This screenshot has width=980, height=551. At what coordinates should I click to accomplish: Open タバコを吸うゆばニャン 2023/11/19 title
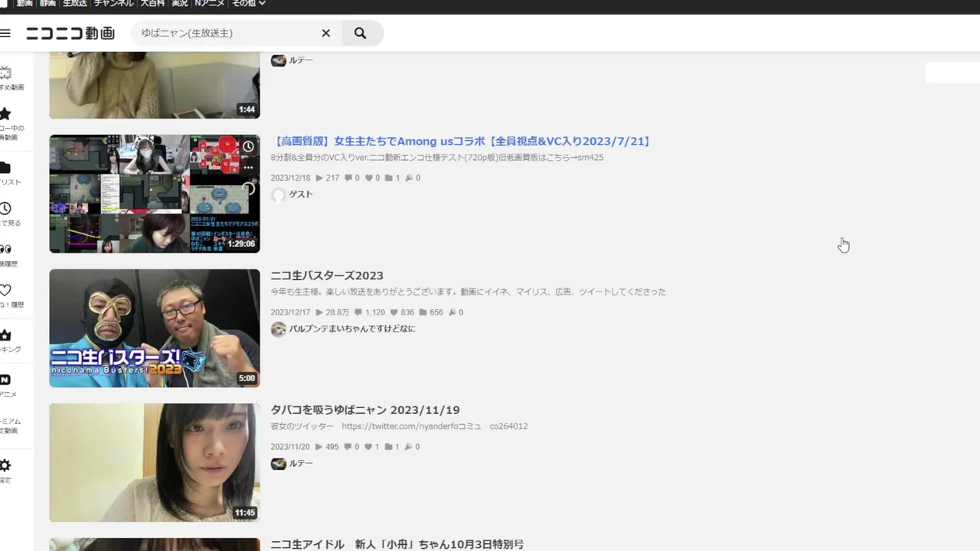[365, 410]
